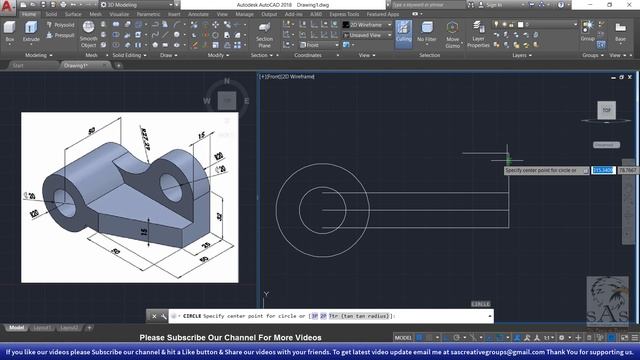640x360 pixels.
Task: Toggle Clean Screen in status bar
Action: tap(624, 338)
